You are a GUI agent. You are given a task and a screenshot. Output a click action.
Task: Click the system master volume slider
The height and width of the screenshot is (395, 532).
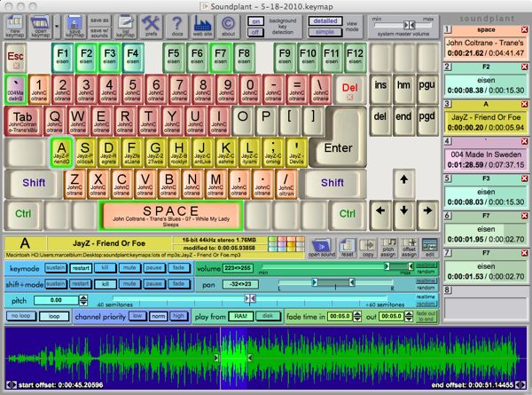tap(403, 25)
